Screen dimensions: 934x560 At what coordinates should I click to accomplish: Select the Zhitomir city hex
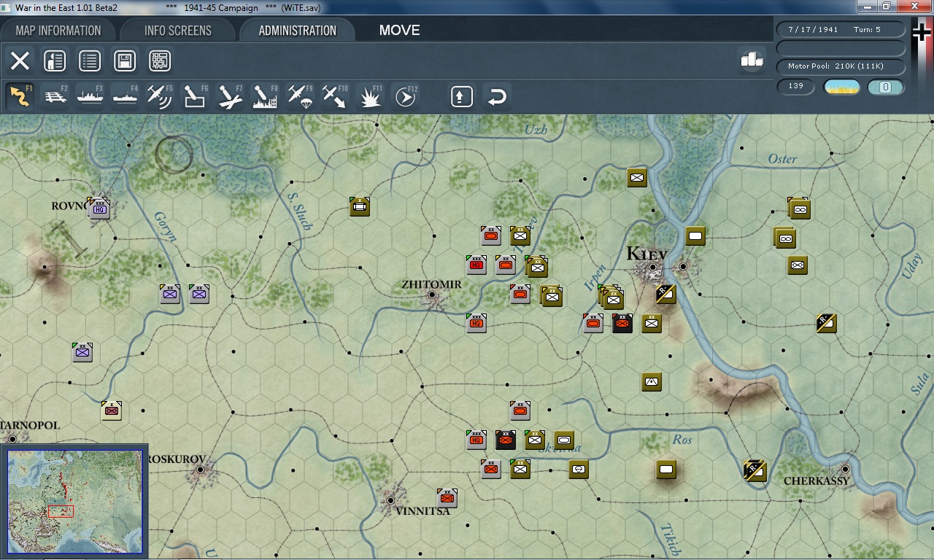432,295
